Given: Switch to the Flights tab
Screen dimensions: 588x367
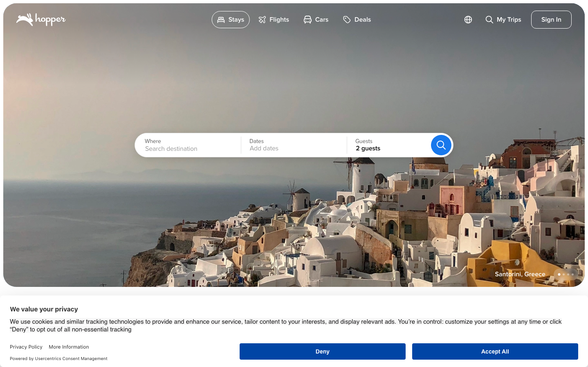Looking at the screenshot, I should click(274, 20).
